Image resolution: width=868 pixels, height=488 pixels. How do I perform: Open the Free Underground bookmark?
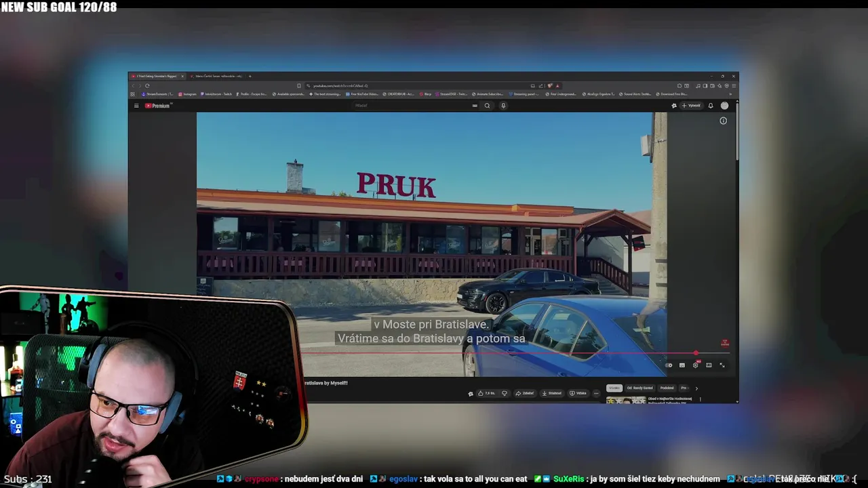pyautogui.click(x=561, y=94)
